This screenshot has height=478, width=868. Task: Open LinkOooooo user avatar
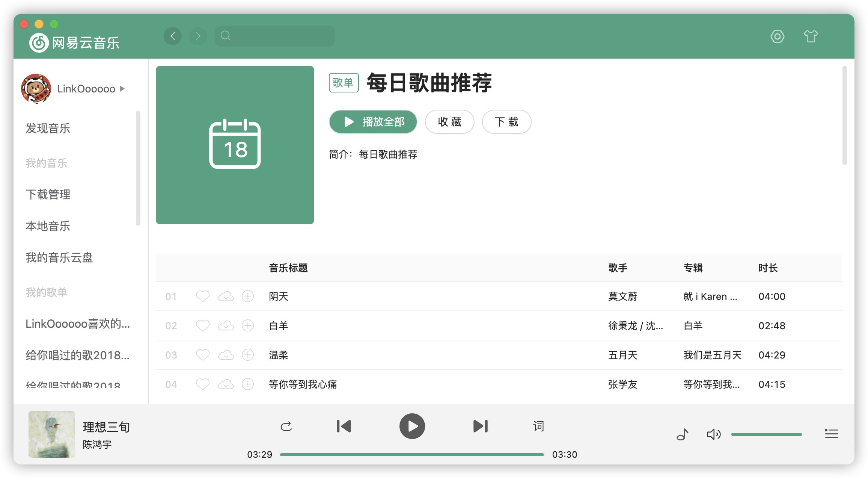pyautogui.click(x=36, y=89)
